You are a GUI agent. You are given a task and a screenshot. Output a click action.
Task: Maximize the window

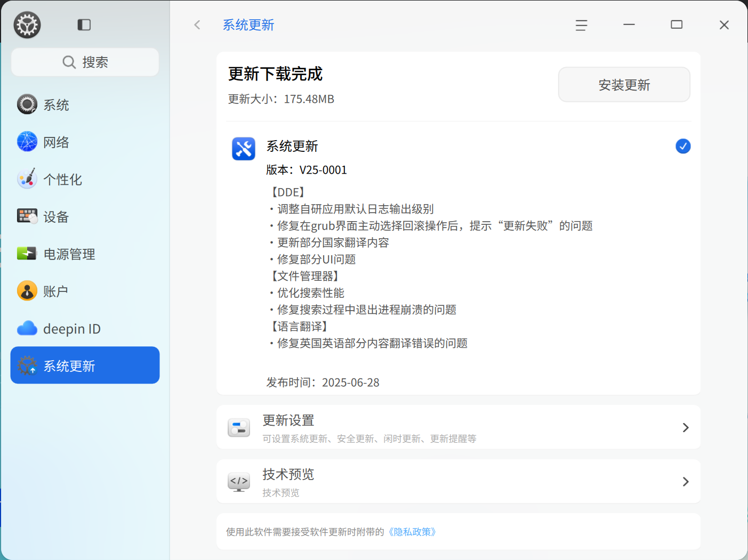(677, 25)
